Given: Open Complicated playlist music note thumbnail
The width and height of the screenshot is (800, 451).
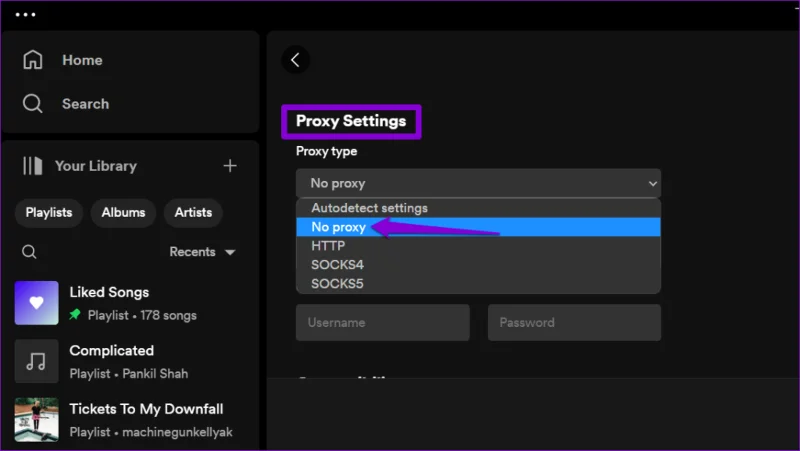Looking at the screenshot, I should [x=37, y=361].
